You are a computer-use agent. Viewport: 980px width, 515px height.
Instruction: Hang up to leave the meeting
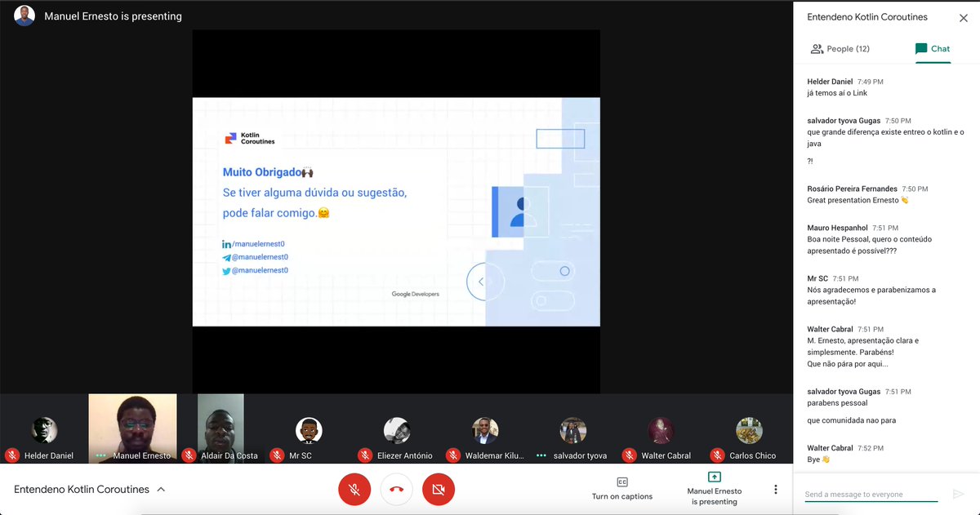(396, 491)
